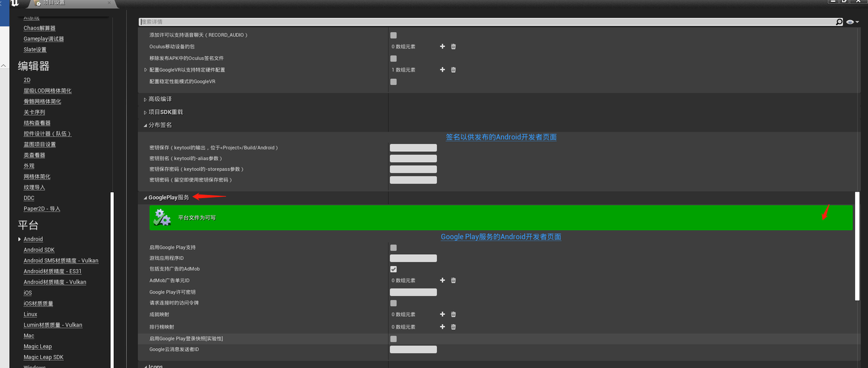Click the details panel vertical scrollbar
The width and height of the screenshot is (868, 368).
click(857, 246)
